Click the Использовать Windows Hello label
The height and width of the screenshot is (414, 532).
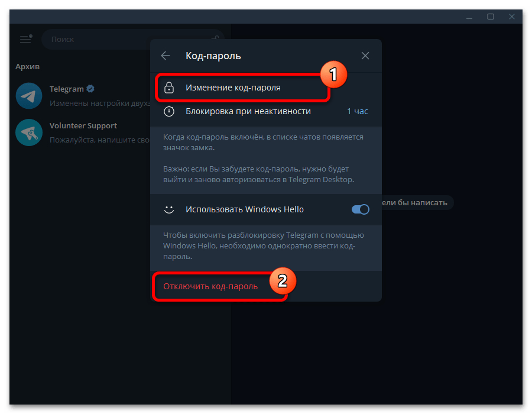(245, 209)
